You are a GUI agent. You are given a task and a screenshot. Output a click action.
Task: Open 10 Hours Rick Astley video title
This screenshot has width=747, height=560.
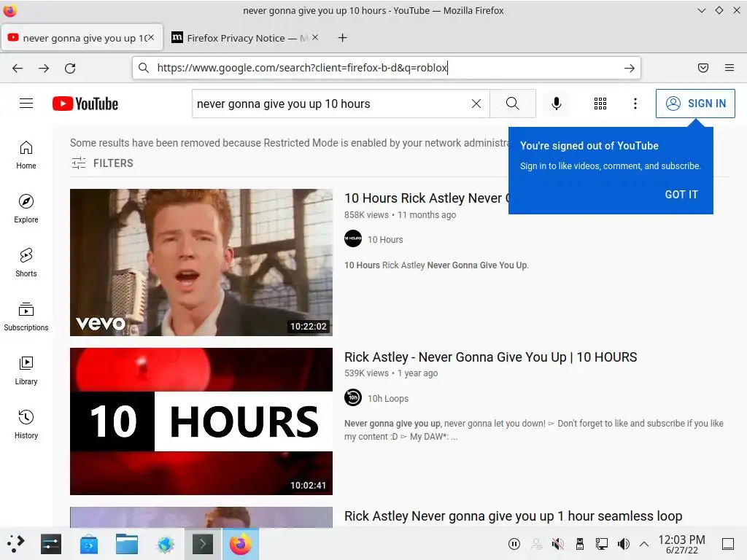pyautogui.click(x=426, y=198)
